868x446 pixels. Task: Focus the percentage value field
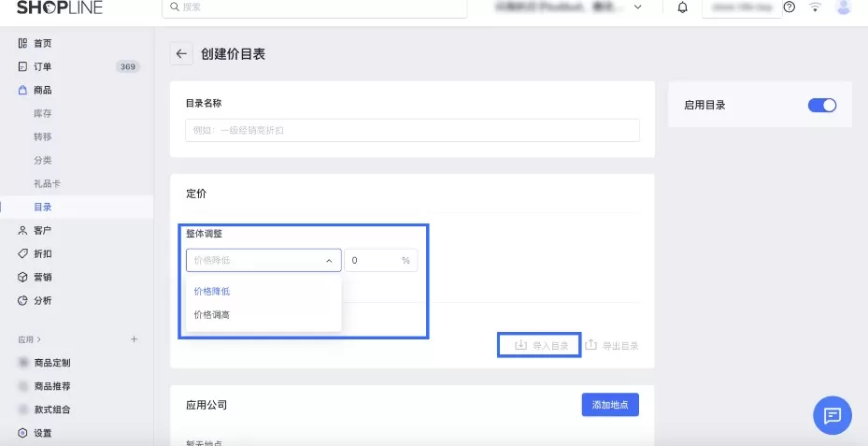[x=381, y=260]
